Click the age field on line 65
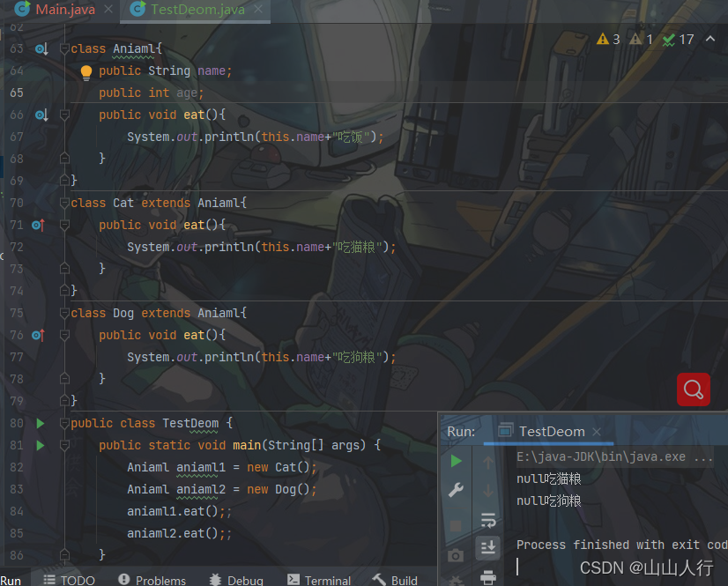Viewport: 728px width, 586px height. click(x=187, y=93)
